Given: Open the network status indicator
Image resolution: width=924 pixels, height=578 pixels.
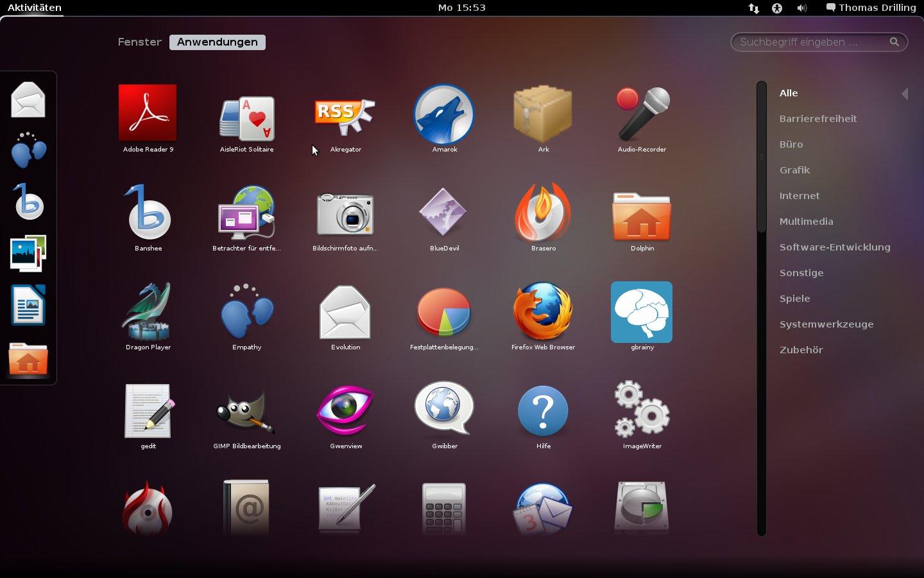Looking at the screenshot, I should pos(754,8).
